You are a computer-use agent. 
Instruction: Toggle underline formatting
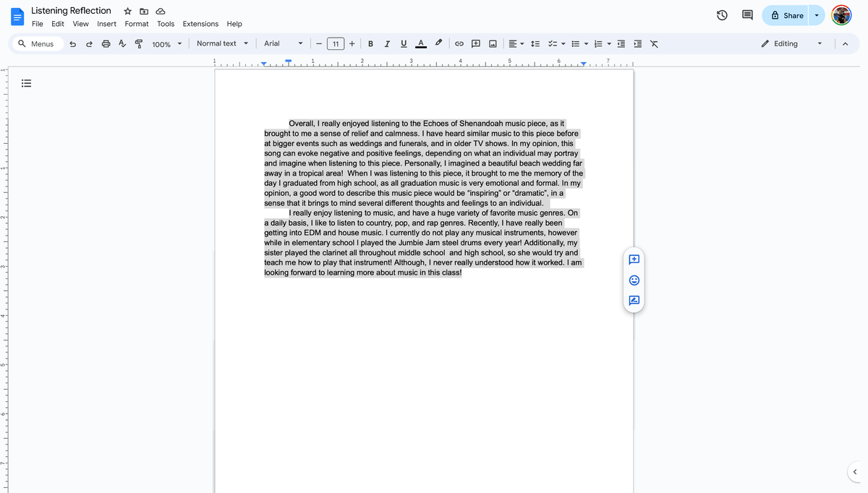tap(404, 43)
